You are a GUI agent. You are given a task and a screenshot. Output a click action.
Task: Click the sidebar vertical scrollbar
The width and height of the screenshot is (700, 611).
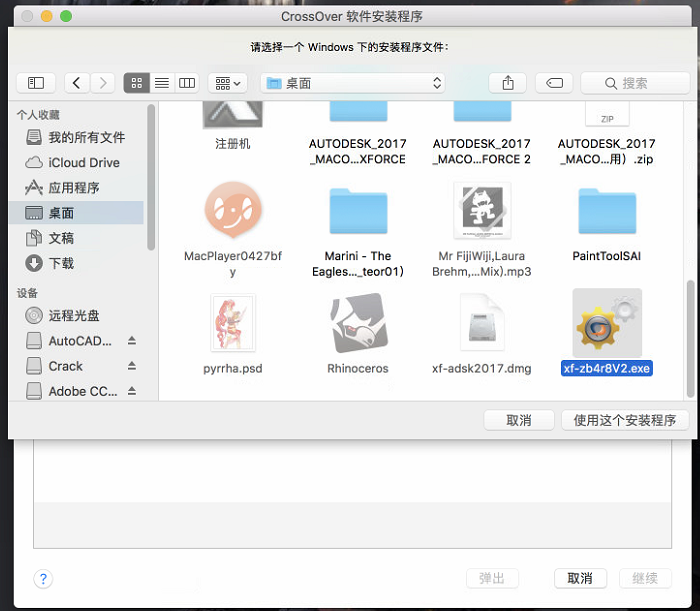coord(151,178)
